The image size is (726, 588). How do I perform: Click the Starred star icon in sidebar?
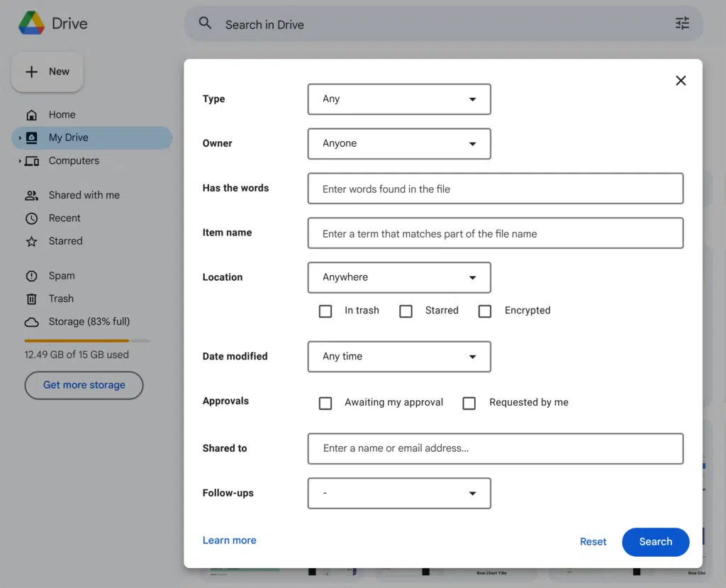click(32, 242)
